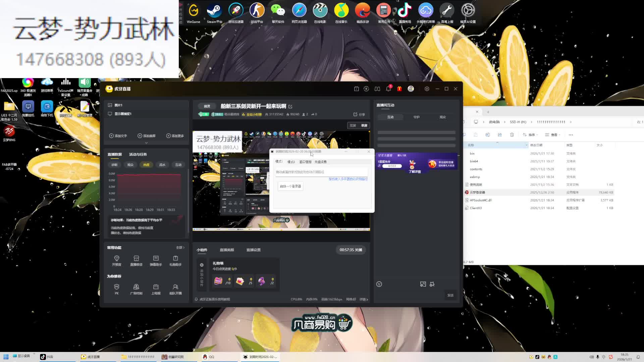Click the notification bell icon in Huya title bar
The image size is (644, 362).
coord(388,89)
